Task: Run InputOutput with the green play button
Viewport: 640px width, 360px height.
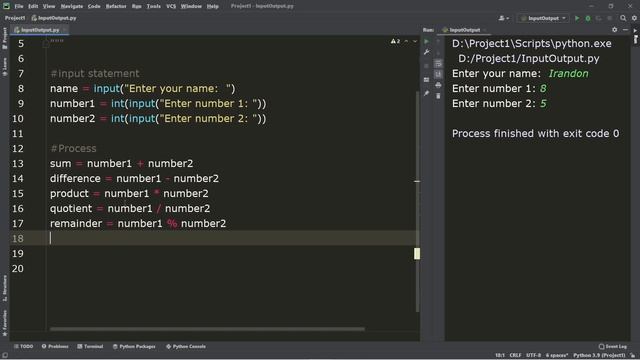Action: 577,18
